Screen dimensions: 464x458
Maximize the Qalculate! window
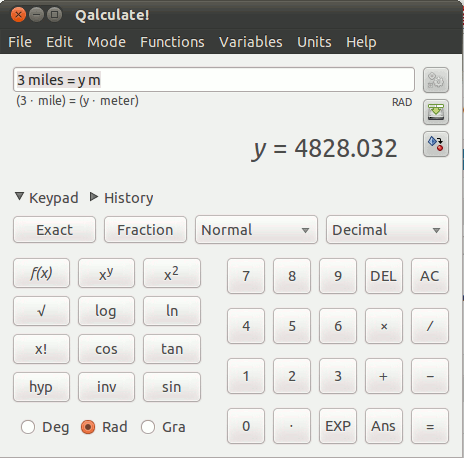[x=54, y=15]
